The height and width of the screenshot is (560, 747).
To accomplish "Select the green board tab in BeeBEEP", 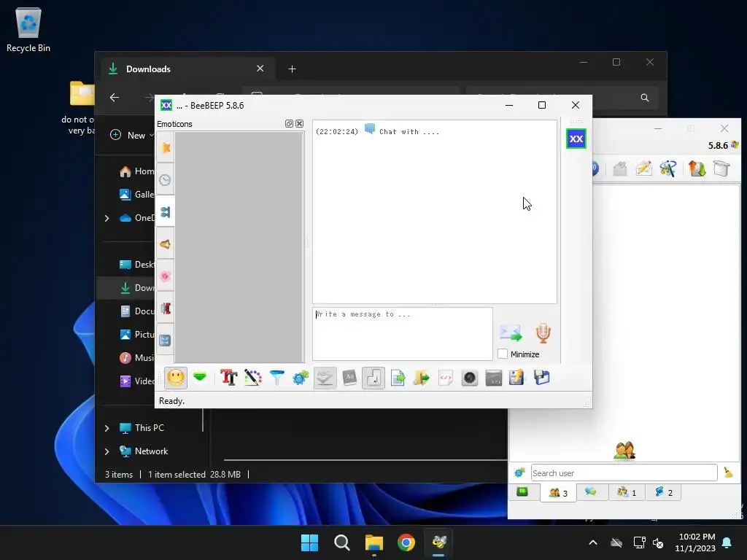I will tap(522, 492).
